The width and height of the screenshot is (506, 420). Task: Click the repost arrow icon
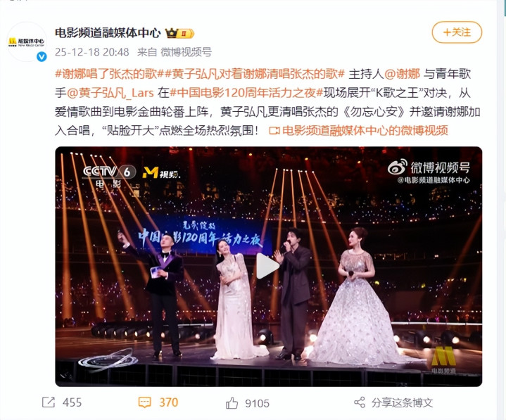coord(49,402)
